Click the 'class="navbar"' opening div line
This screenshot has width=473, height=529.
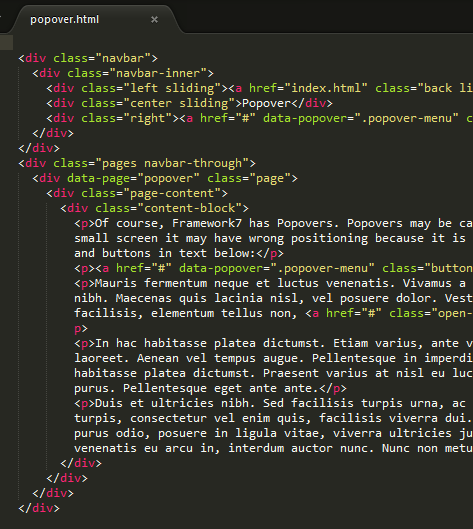point(88,58)
